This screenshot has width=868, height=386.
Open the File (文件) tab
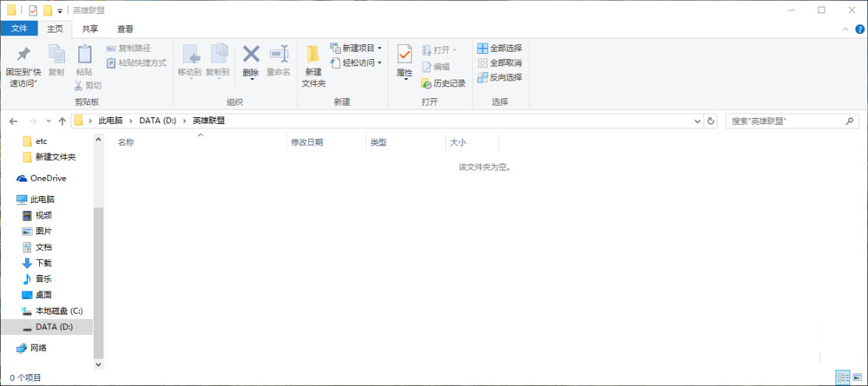click(x=19, y=29)
